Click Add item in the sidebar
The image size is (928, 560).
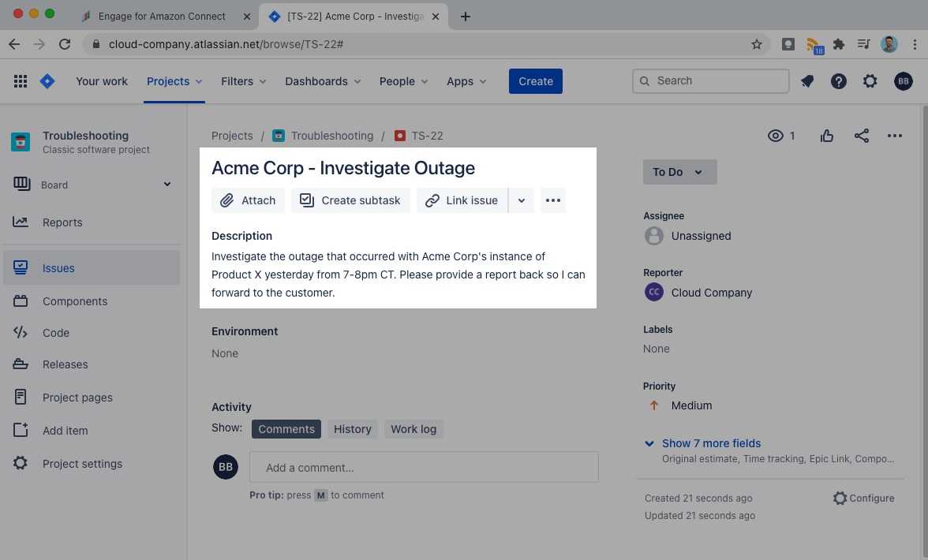click(x=92, y=431)
